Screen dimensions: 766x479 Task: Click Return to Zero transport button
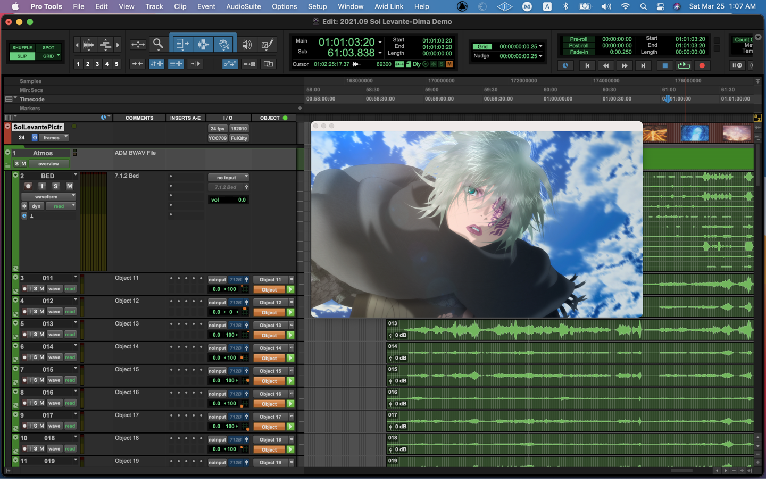tap(587, 65)
